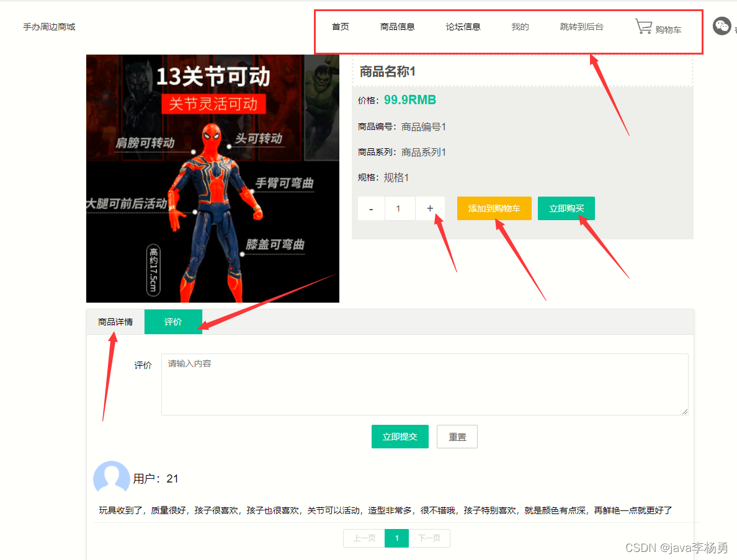
Task: Click the Spider-Man product image
Action: pos(212,179)
